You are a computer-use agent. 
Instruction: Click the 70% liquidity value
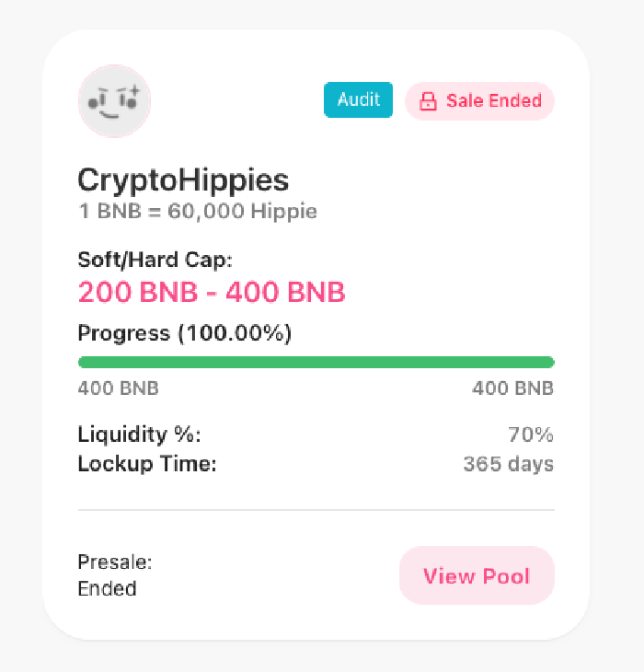pos(531,434)
